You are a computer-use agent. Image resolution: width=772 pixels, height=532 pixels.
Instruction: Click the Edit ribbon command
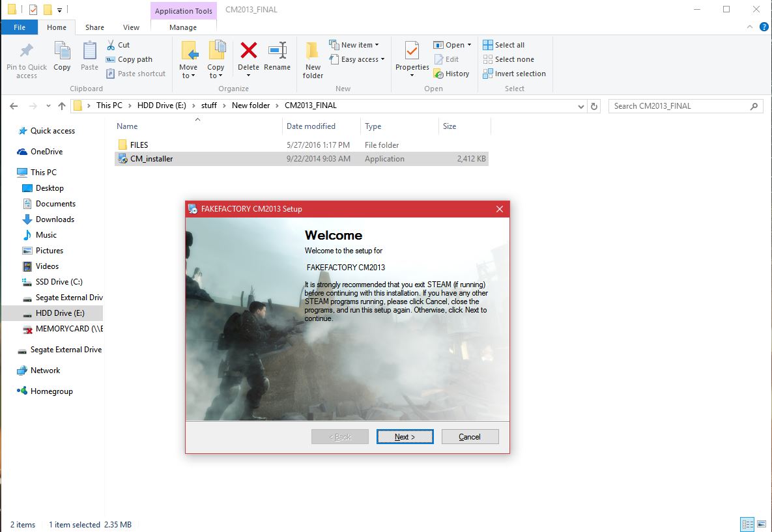pos(446,59)
